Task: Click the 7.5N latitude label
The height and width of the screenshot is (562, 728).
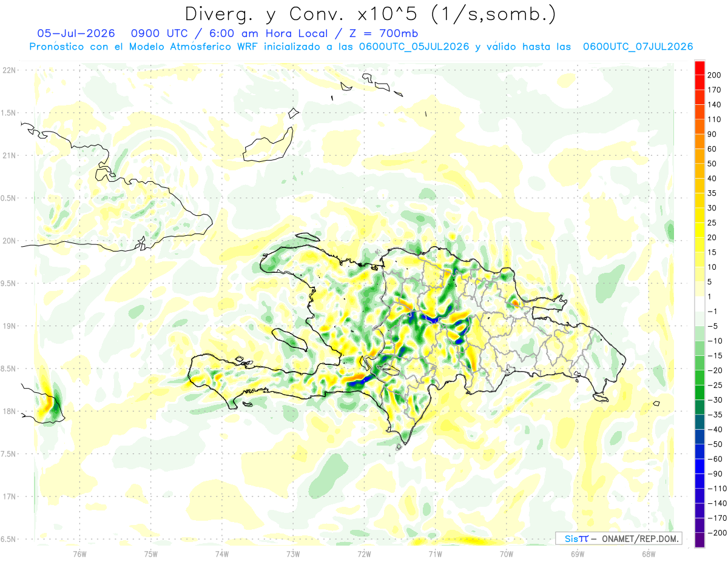Action: (x=9, y=454)
